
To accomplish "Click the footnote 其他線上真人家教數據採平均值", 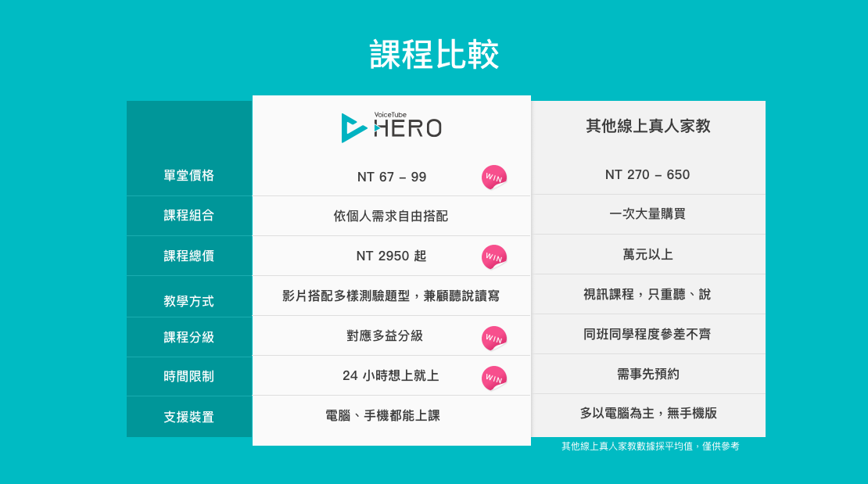I will click(x=627, y=446).
